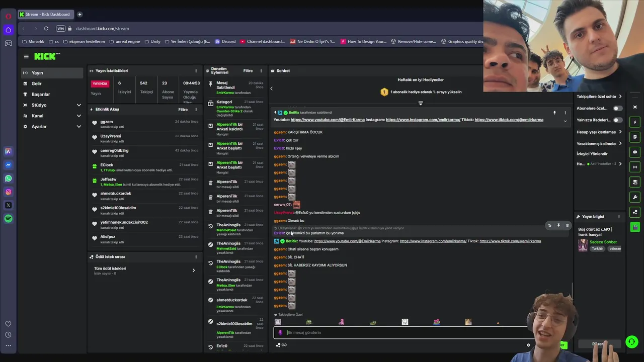Click the address bar URL
Screen dimensions: 644x362
pyautogui.click(x=103, y=29)
